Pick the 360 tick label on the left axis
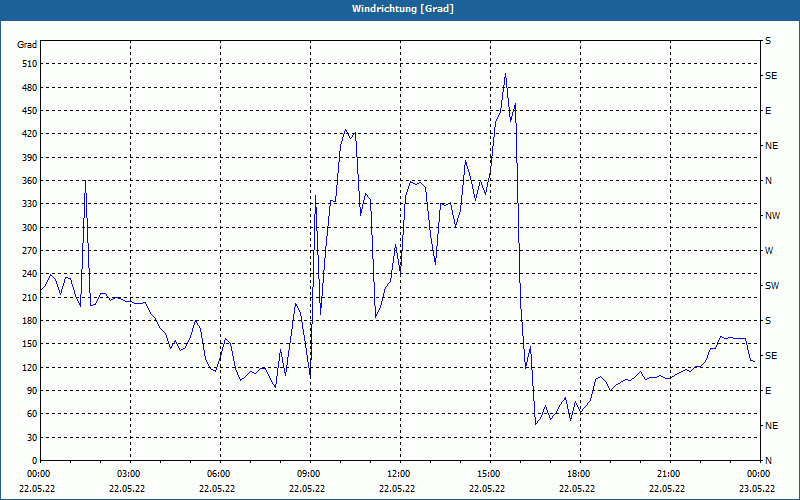 30,181
